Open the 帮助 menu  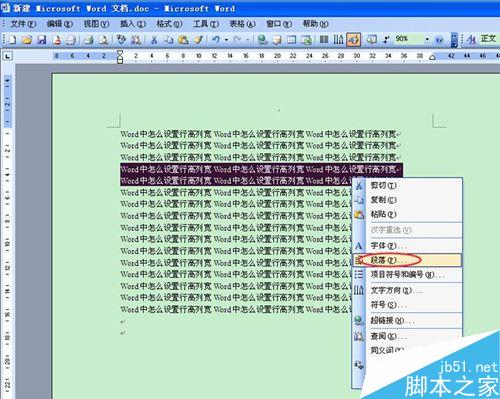point(315,24)
